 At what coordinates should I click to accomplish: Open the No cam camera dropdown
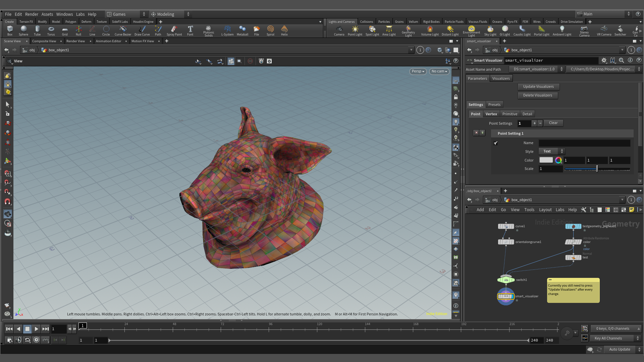coord(439,71)
